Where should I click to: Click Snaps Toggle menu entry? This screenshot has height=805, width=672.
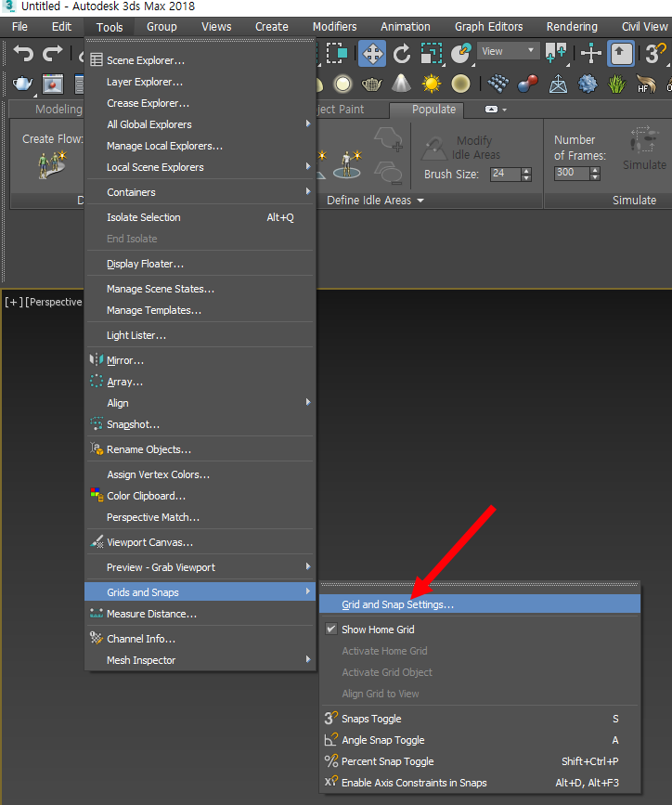click(480, 719)
